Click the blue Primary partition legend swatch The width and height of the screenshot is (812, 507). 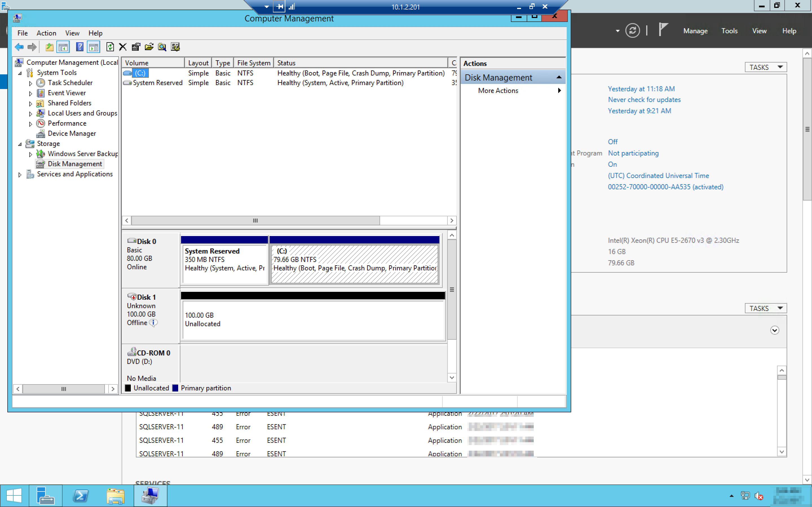pyautogui.click(x=175, y=388)
